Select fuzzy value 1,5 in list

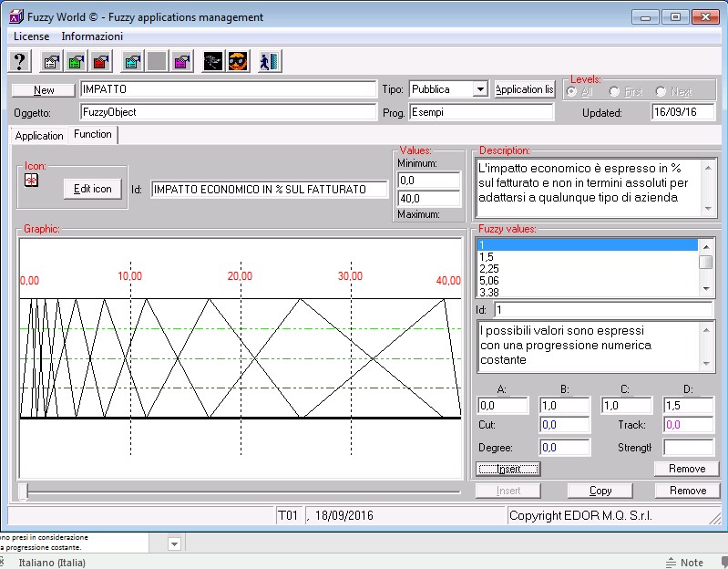588,257
